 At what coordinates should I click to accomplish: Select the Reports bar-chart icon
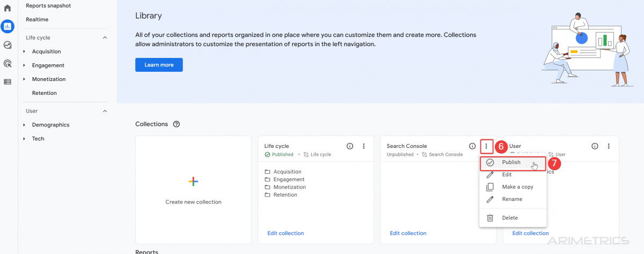point(8,26)
